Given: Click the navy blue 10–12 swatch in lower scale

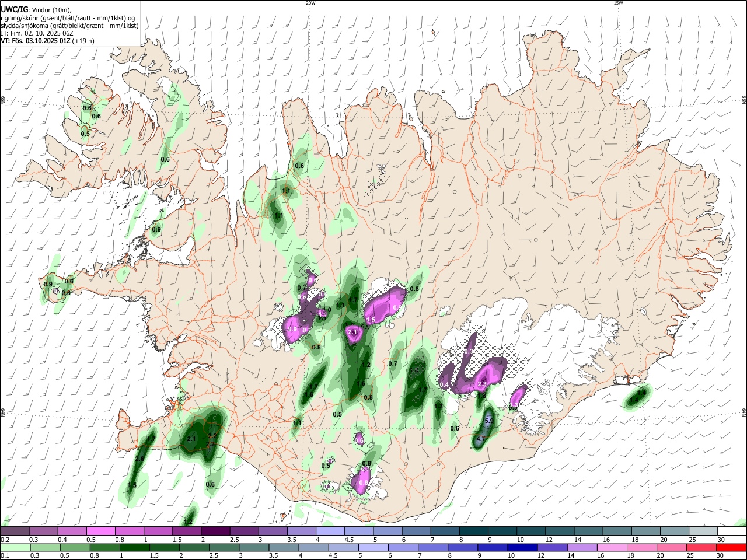Looking at the screenshot, I should pos(523,548).
